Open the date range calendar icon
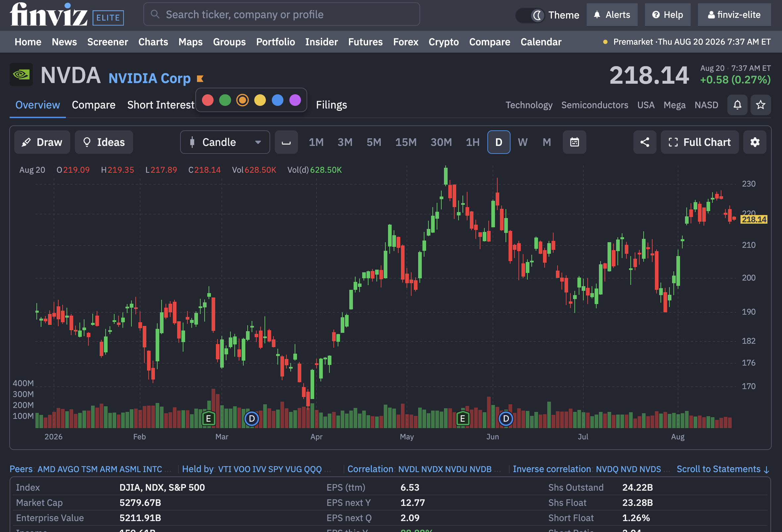Image resolution: width=782 pixels, height=532 pixels. [x=574, y=142]
